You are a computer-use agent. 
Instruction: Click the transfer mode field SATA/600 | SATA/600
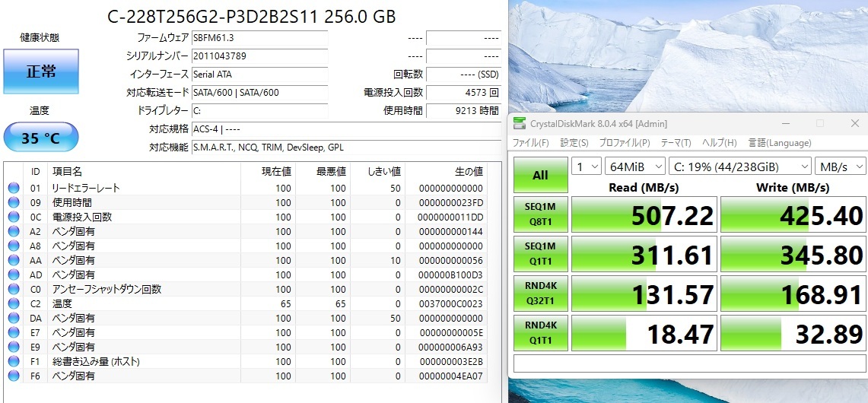click(259, 93)
